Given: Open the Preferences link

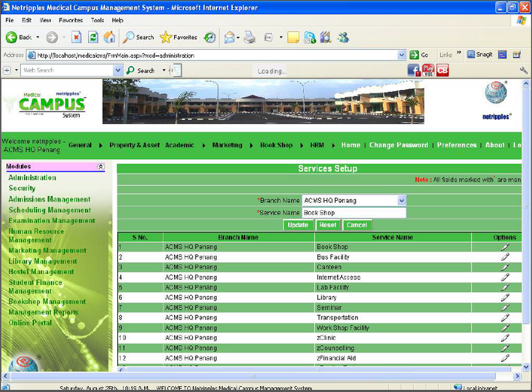Looking at the screenshot, I should (x=456, y=145).
